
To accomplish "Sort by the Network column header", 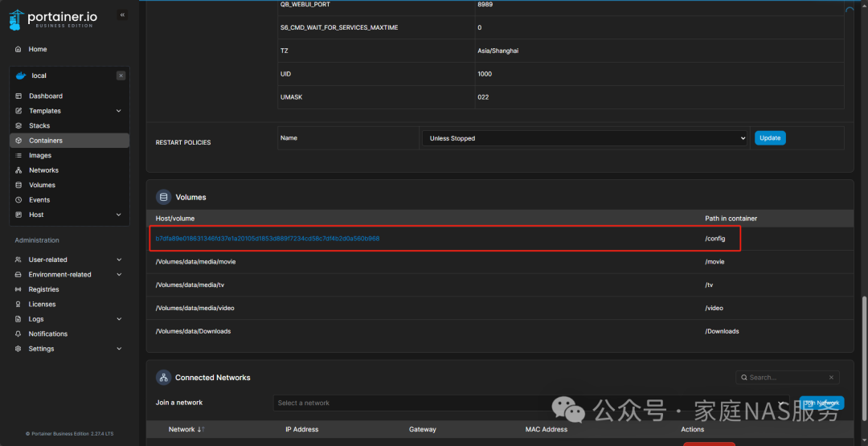I will click(186, 429).
